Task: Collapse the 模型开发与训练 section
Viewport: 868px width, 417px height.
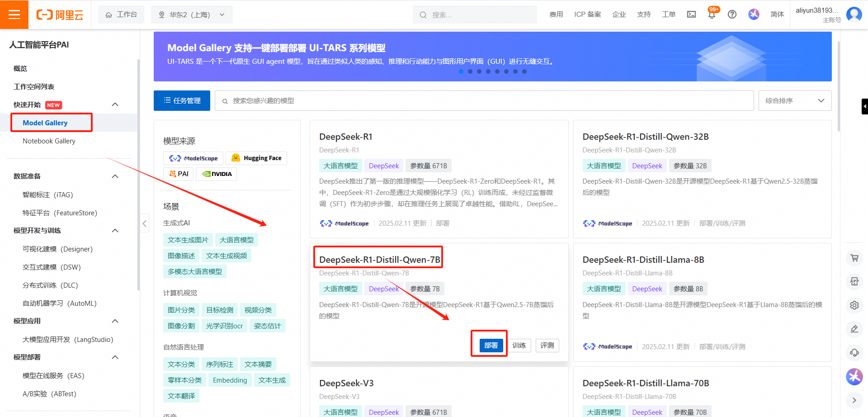Action: [115, 230]
